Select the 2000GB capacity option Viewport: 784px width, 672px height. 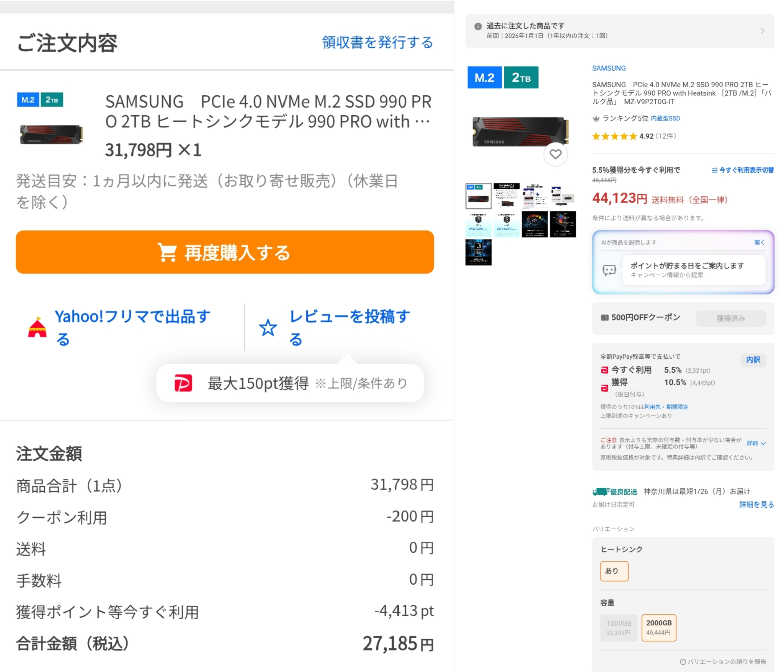[658, 628]
